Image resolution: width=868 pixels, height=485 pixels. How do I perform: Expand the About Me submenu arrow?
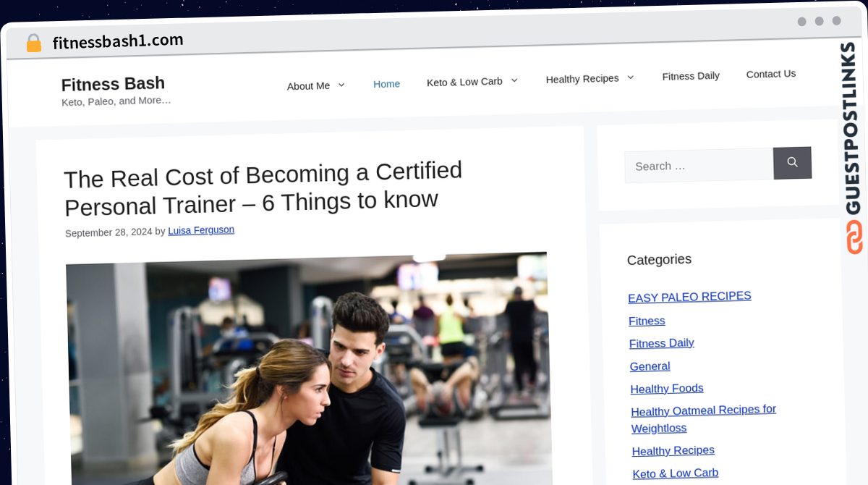tap(341, 85)
